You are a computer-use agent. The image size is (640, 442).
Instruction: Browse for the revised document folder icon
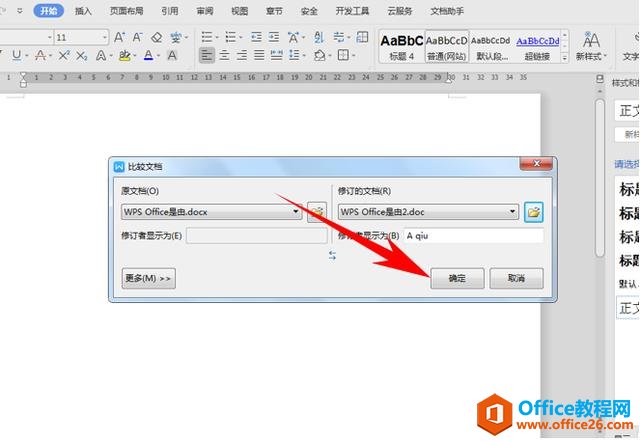coord(533,212)
